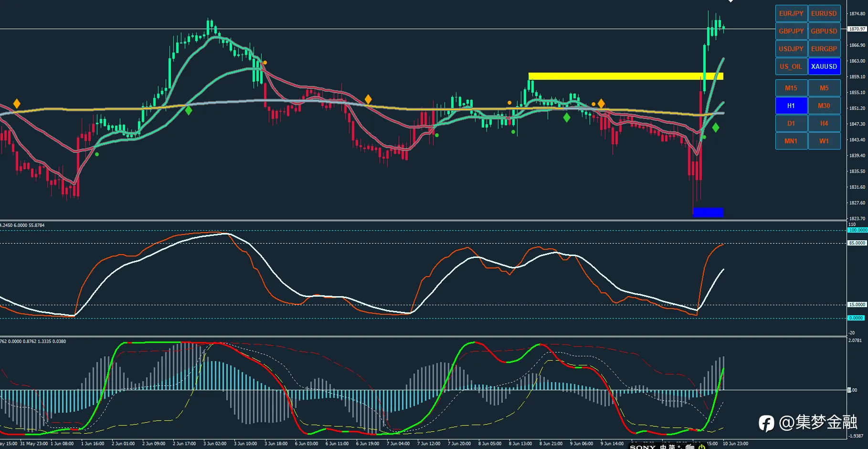Set timeframe to M5
Viewport: 868px width, 449px height.
[x=824, y=88]
